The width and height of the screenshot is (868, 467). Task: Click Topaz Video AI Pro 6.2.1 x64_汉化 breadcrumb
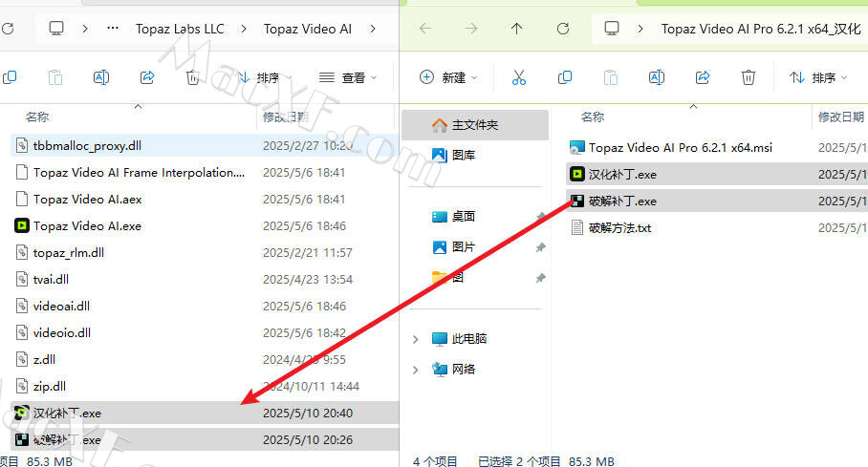(761, 29)
